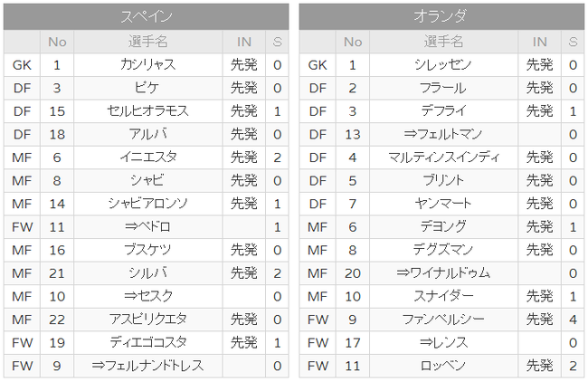Click ロッベン player name
The width and height of the screenshot is (588, 382).
click(443, 366)
